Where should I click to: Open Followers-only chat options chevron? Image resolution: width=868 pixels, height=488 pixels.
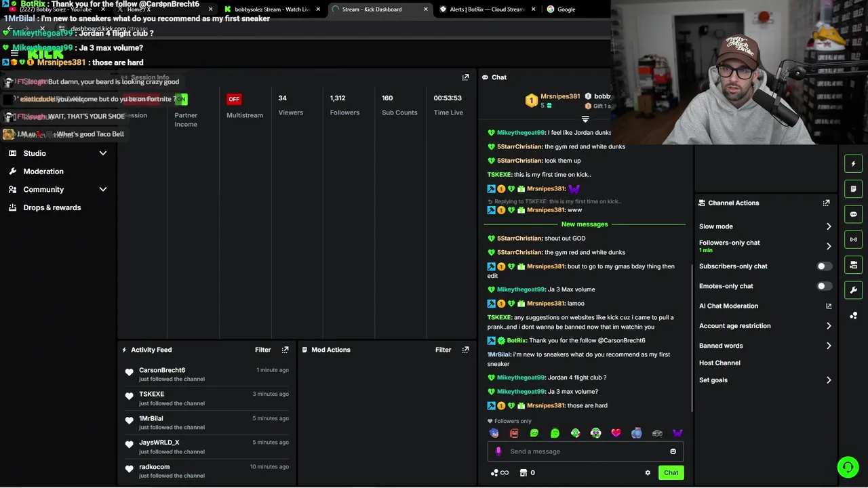click(829, 246)
